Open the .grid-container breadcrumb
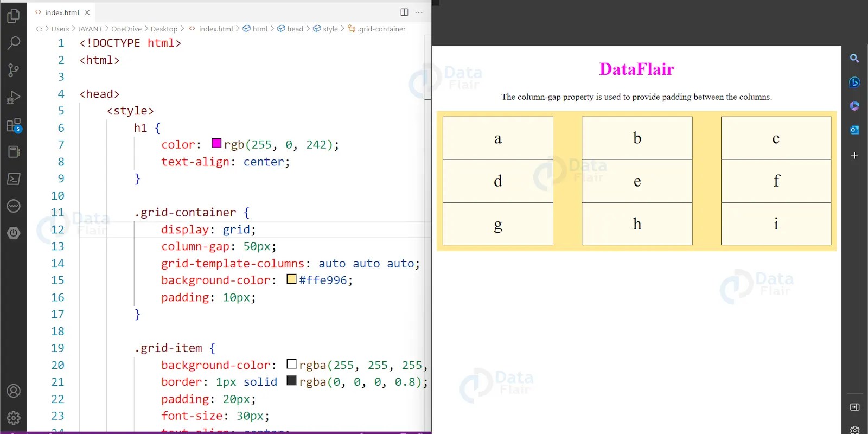Viewport: 868px width, 434px height. coord(376,29)
